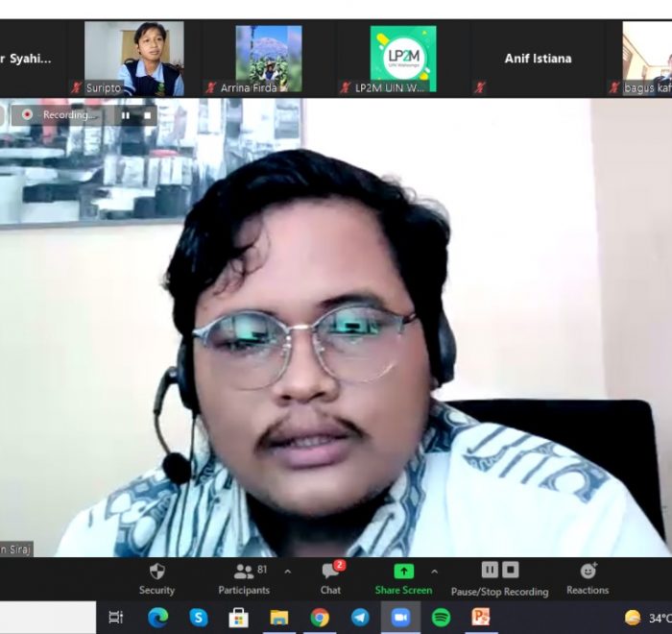Viewport: 672px width, 634px height.
Task: Expand the arrow next to Participants
Action: tap(287, 572)
